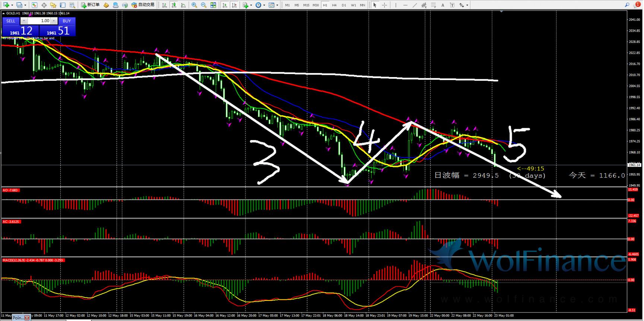The width and height of the screenshot is (644, 321).
Task: Switch to M15 timeframe
Action: click(306, 5)
